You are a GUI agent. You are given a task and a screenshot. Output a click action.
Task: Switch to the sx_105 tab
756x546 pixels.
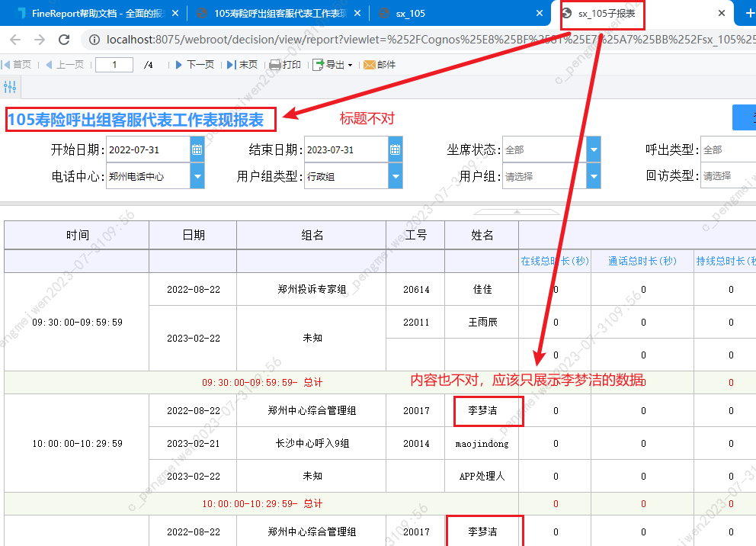coord(411,14)
